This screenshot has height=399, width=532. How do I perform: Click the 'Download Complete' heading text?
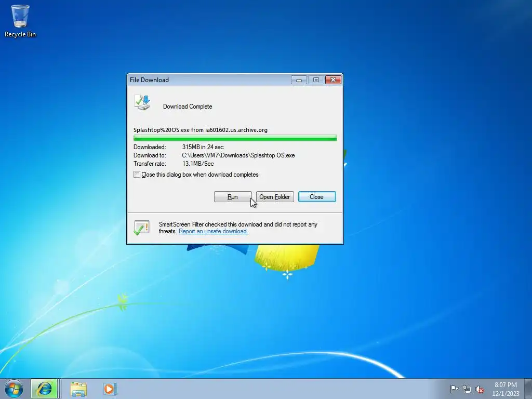[188, 107]
